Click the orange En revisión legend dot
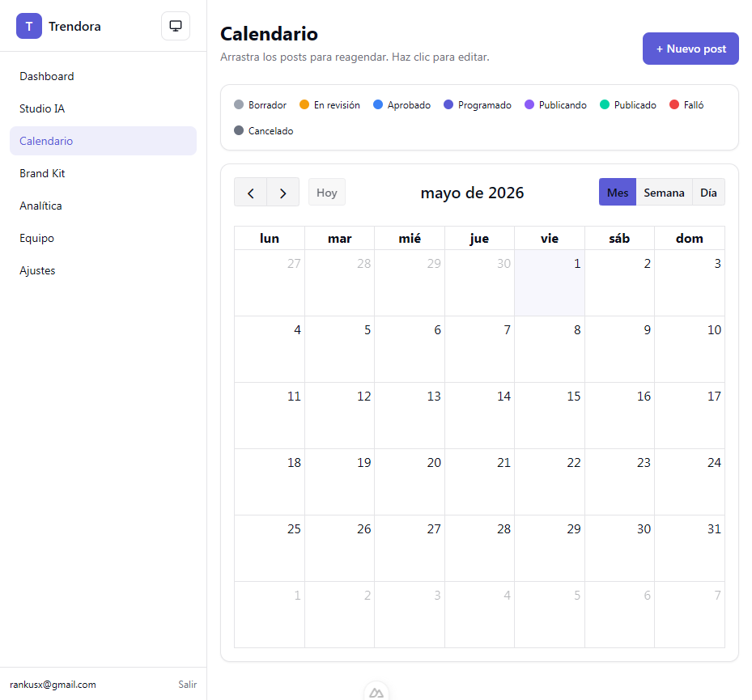Screen dimensions: 752x700 coord(304,104)
